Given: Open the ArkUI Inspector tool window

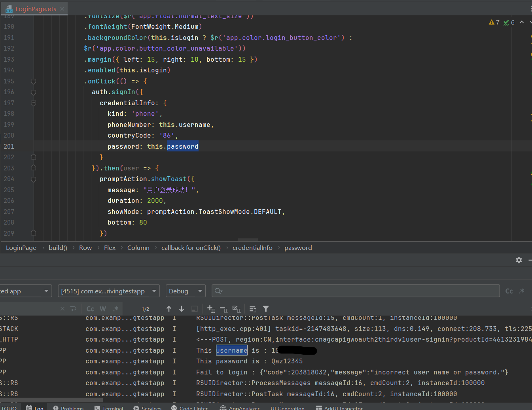Looking at the screenshot, I should click(x=339, y=408).
